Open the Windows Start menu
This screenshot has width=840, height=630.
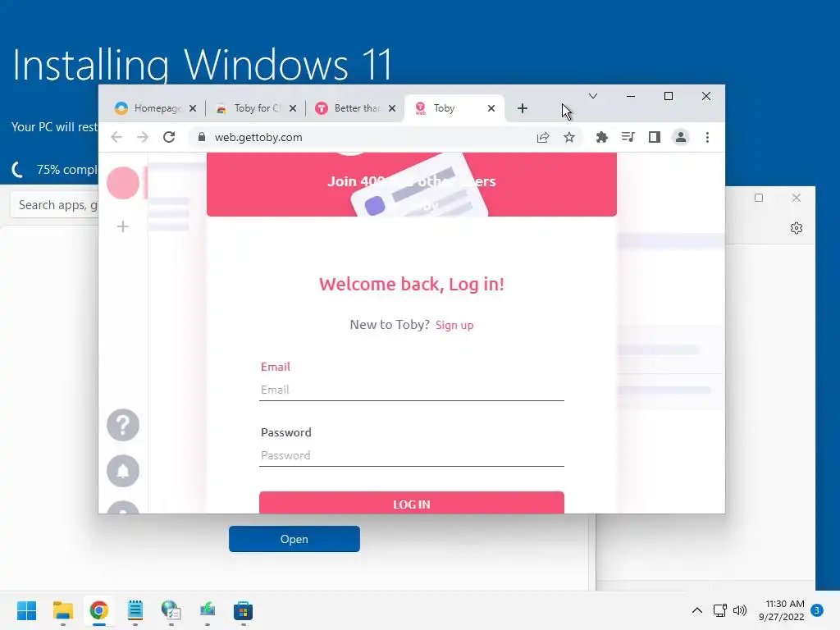[x=27, y=610]
